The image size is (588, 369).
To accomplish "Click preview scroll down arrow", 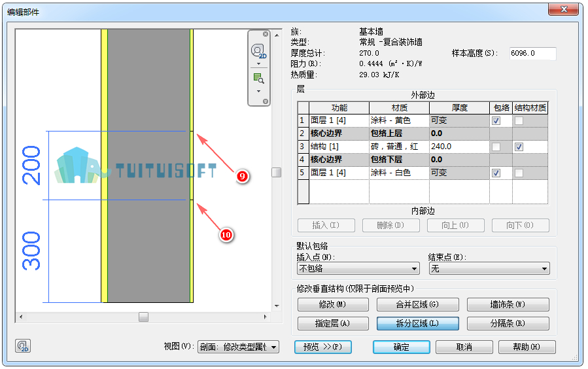I will click(x=277, y=306).
